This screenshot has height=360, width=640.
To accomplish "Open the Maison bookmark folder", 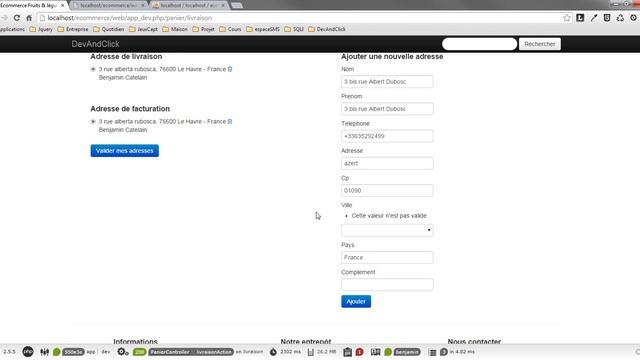I will coord(175,29).
